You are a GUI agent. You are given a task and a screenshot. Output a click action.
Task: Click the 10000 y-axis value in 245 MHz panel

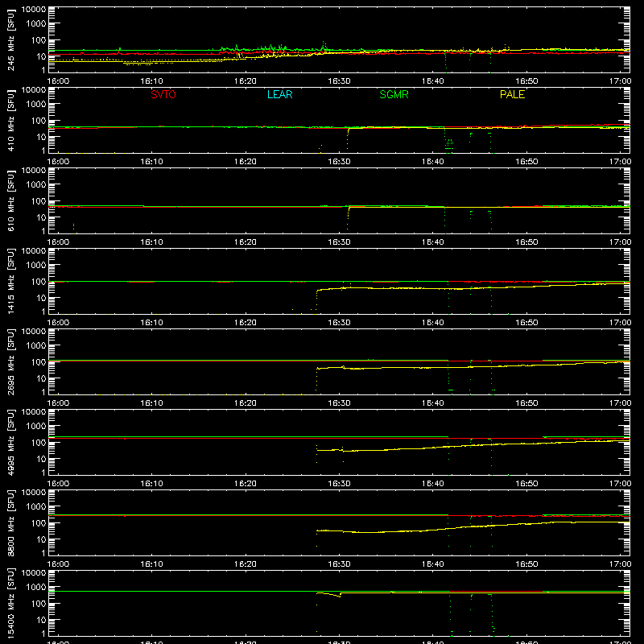[34, 10]
